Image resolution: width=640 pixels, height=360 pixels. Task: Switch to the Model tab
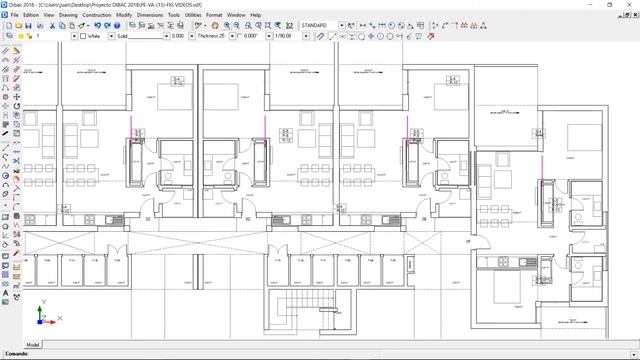pos(33,345)
